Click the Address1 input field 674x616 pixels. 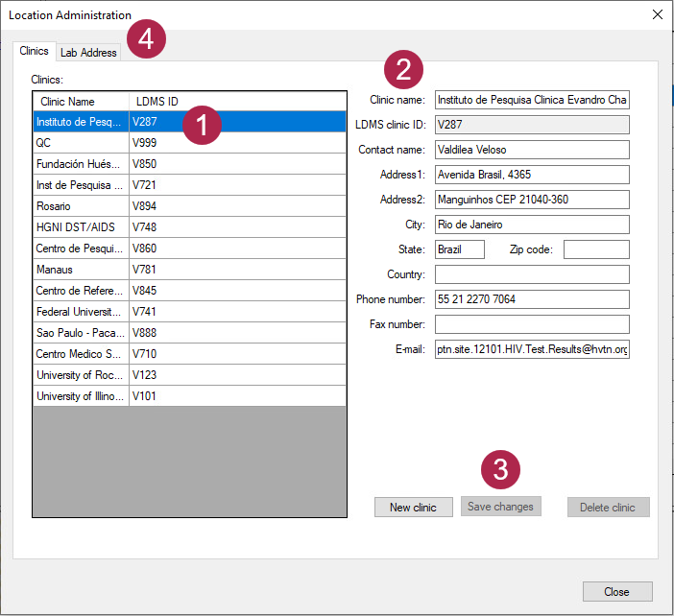(x=532, y=175)
